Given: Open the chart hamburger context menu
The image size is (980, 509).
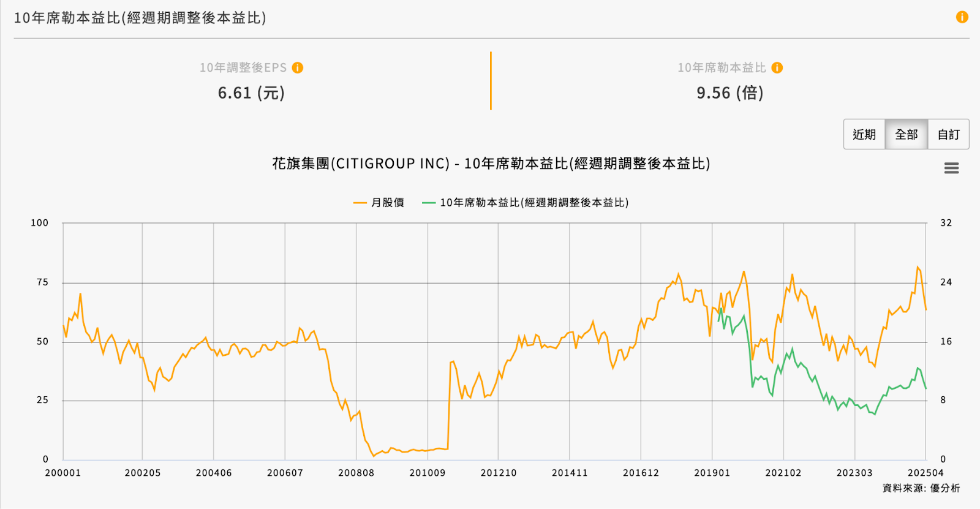Looking at the screenshot, I should coord(951,168).
